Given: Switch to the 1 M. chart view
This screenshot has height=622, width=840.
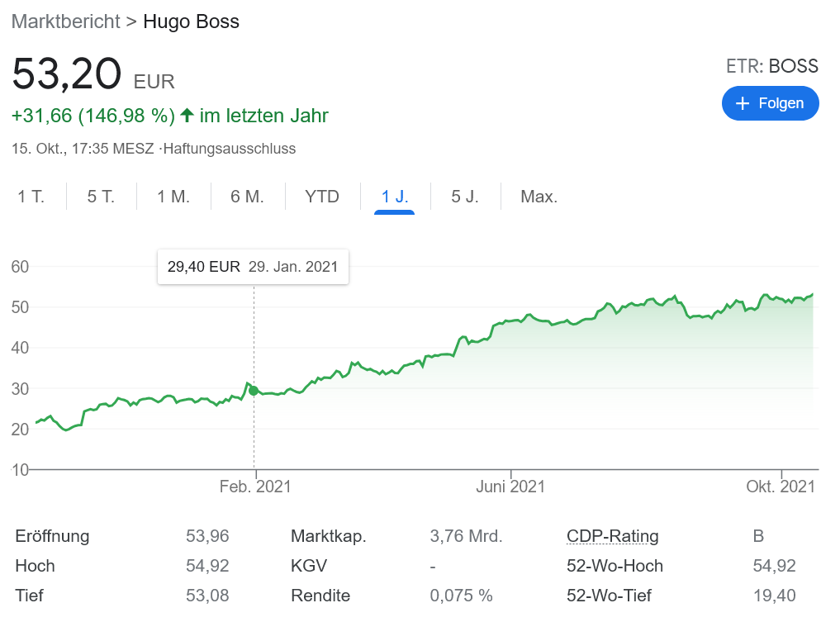Looking at the screenshot, I should [173, 197].
